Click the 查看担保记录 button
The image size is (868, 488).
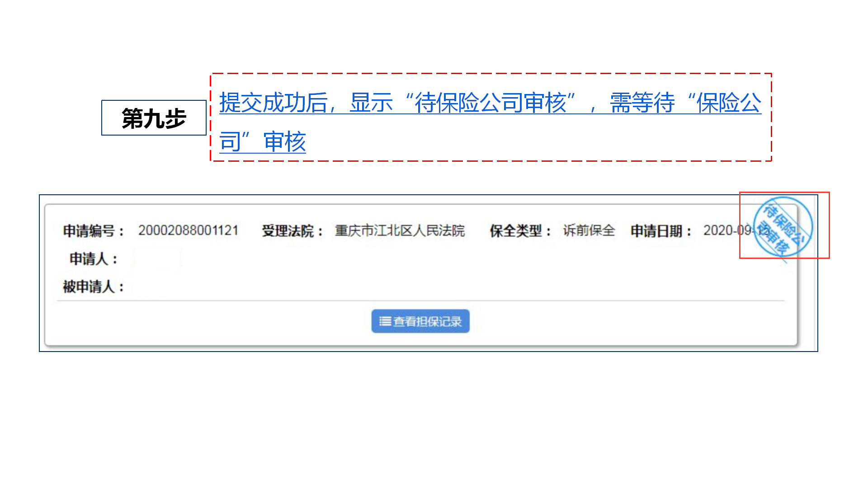[x=420, y=321]
